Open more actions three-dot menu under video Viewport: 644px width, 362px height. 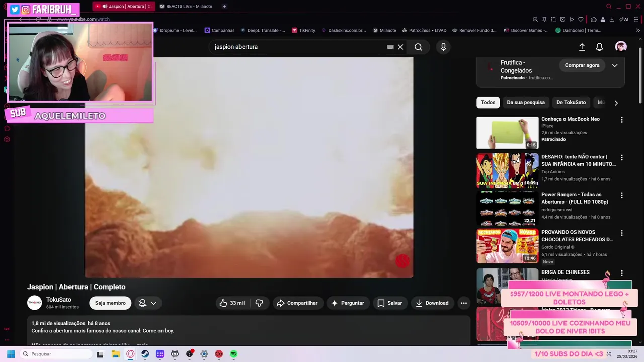(x=464, y=303)
